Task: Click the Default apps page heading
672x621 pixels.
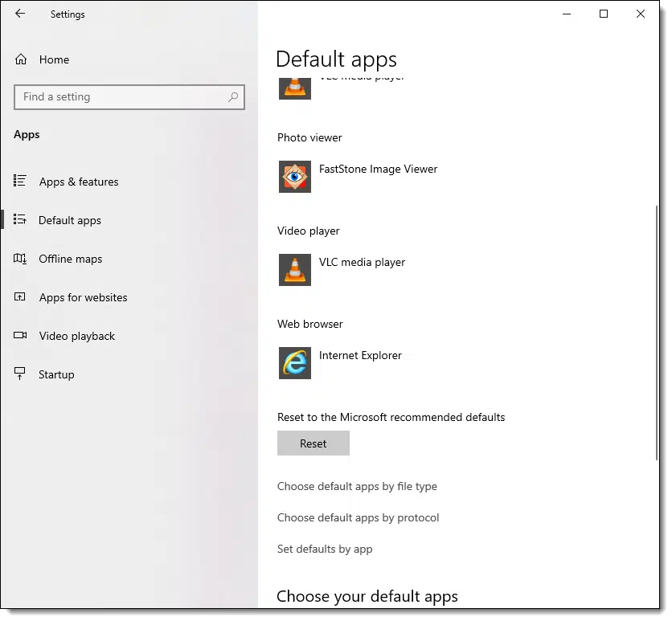Action: [x=337, y=59]
